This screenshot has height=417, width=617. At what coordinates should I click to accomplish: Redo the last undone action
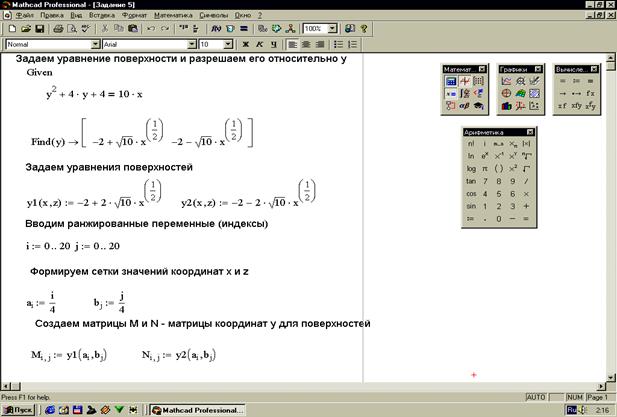(165, 29)
